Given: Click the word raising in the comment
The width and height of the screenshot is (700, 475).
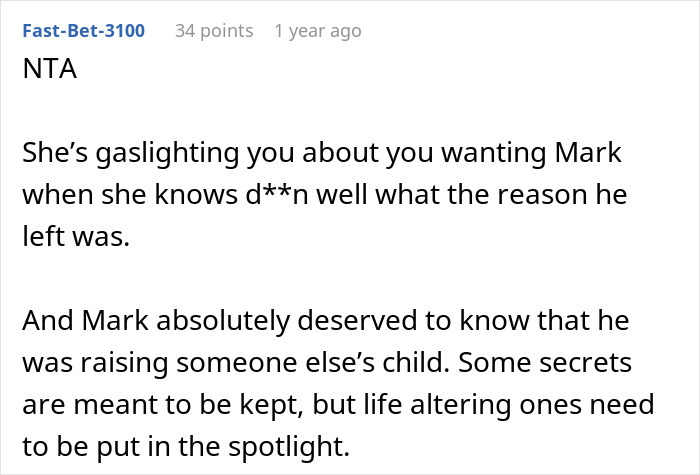Looking at the screenshot, I should 125,363.
